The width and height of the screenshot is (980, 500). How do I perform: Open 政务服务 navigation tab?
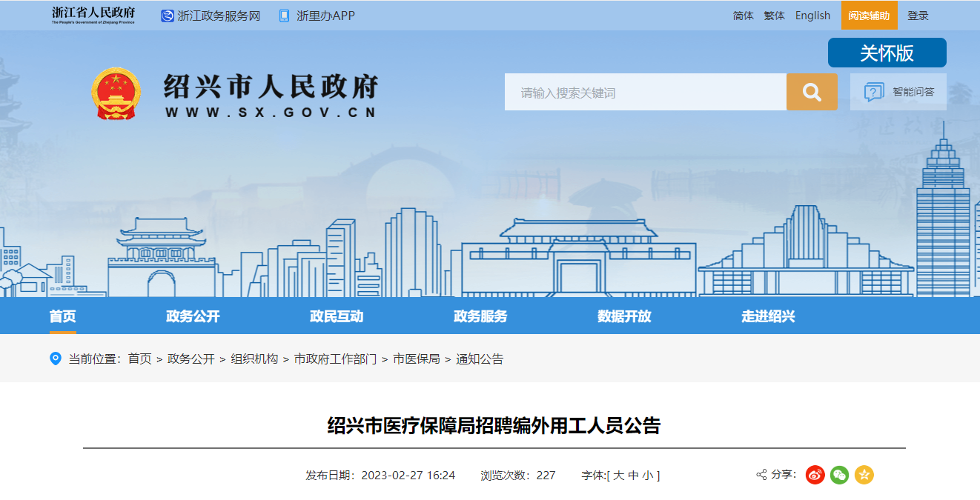click(480, 316)
